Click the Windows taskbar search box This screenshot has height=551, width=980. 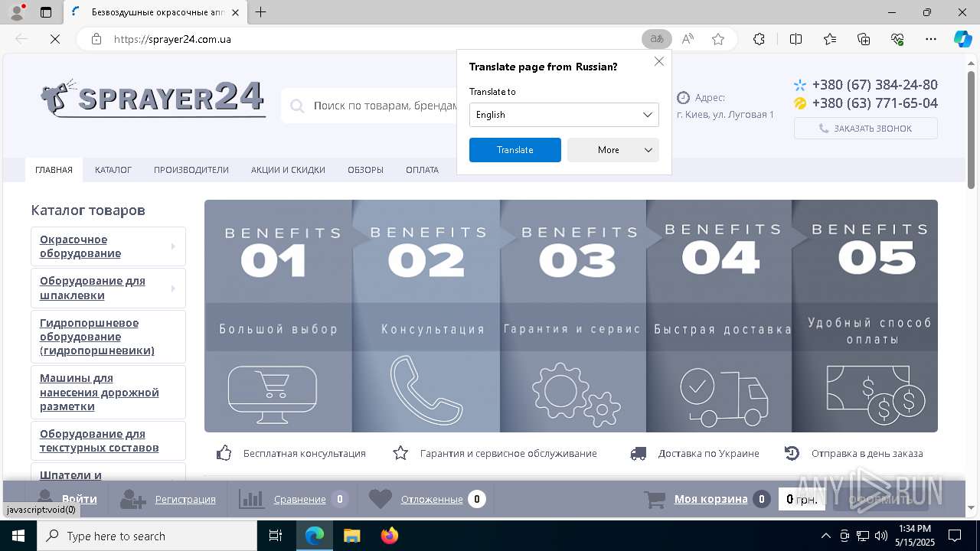[x=147, y=536]
